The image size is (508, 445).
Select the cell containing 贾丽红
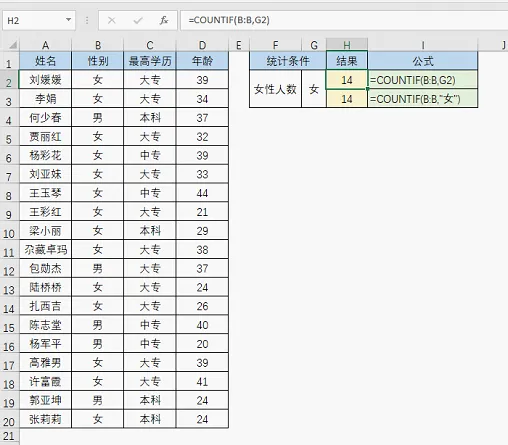point(46,136)
